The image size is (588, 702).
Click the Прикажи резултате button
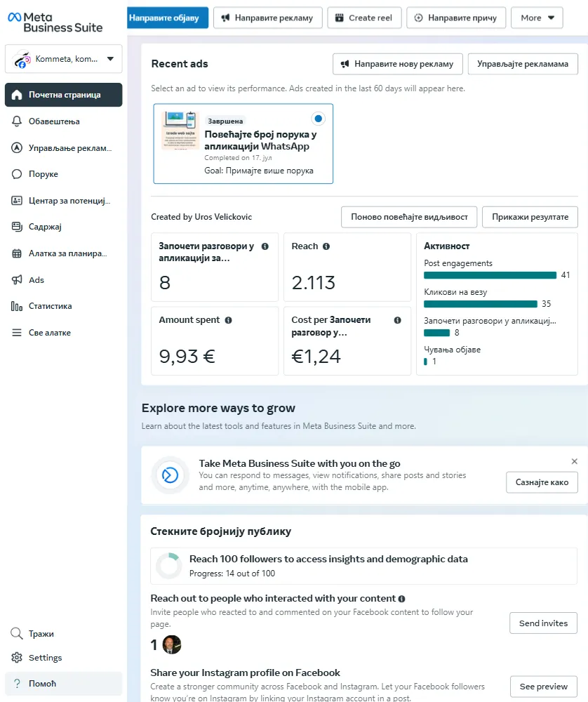point(530,217)
